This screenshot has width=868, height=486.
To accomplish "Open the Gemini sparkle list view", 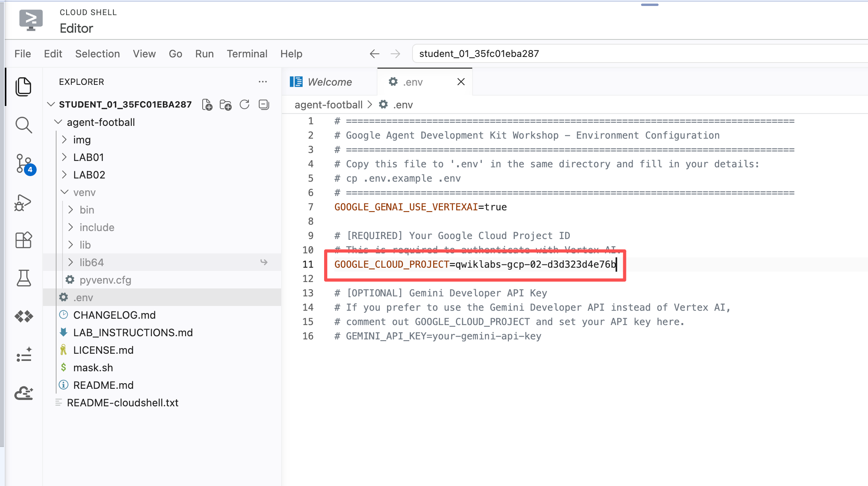I will (x=23, y=355).
